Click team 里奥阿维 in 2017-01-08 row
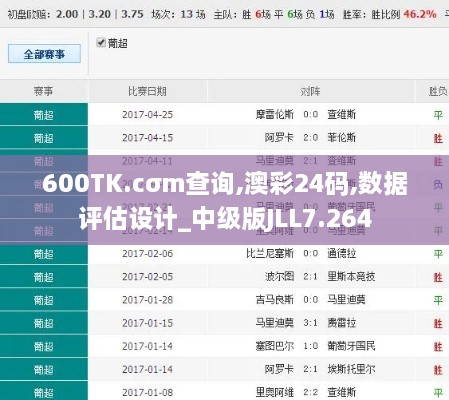 click(275, 392)
